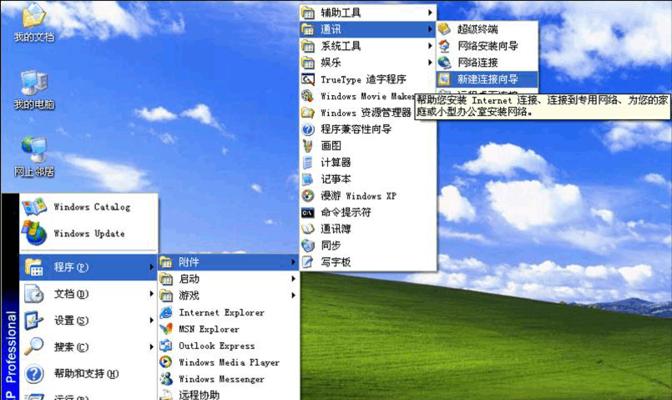Open the 通讯 menu entry
This screenshot has width=672, height=400.
pyautogui.click(x=368, y=29)
